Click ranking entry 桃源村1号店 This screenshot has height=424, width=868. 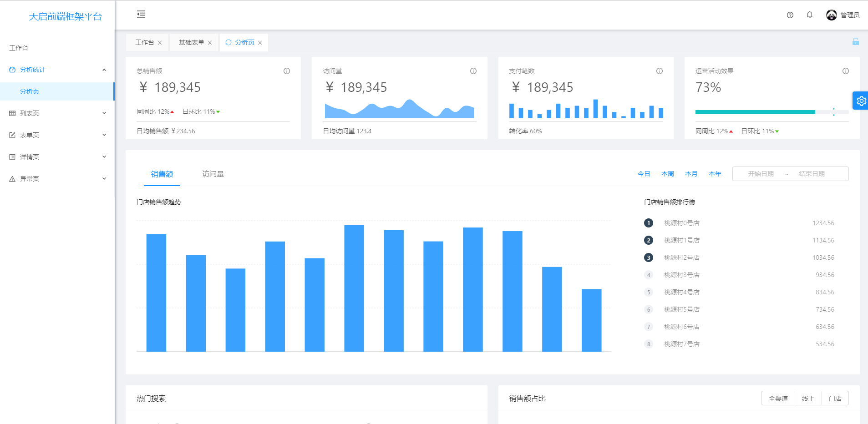tap(681, 240)
